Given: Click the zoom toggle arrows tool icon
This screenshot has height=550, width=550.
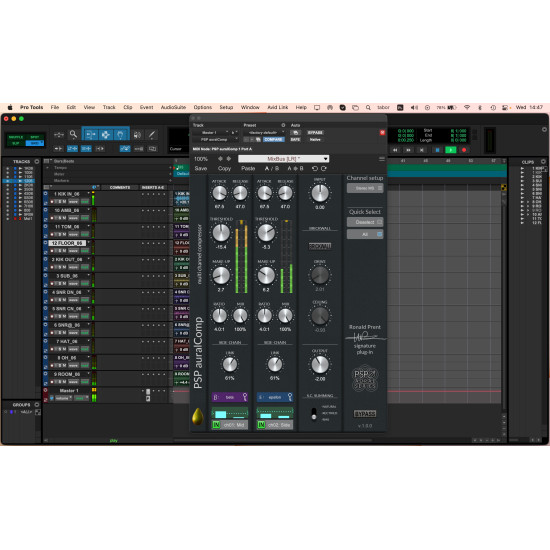Looking at the screenshot, I should pos(59,135).
